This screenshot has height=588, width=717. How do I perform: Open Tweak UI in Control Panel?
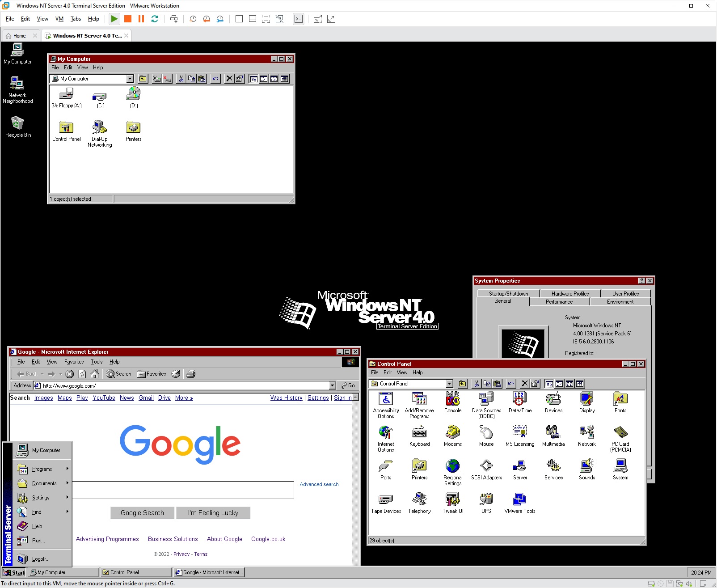[453, 500]
